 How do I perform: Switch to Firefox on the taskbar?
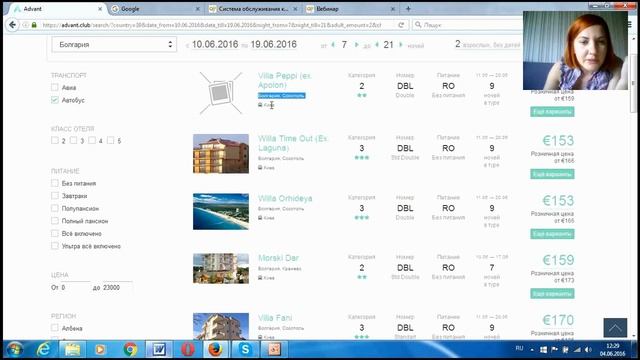[216, 349]
